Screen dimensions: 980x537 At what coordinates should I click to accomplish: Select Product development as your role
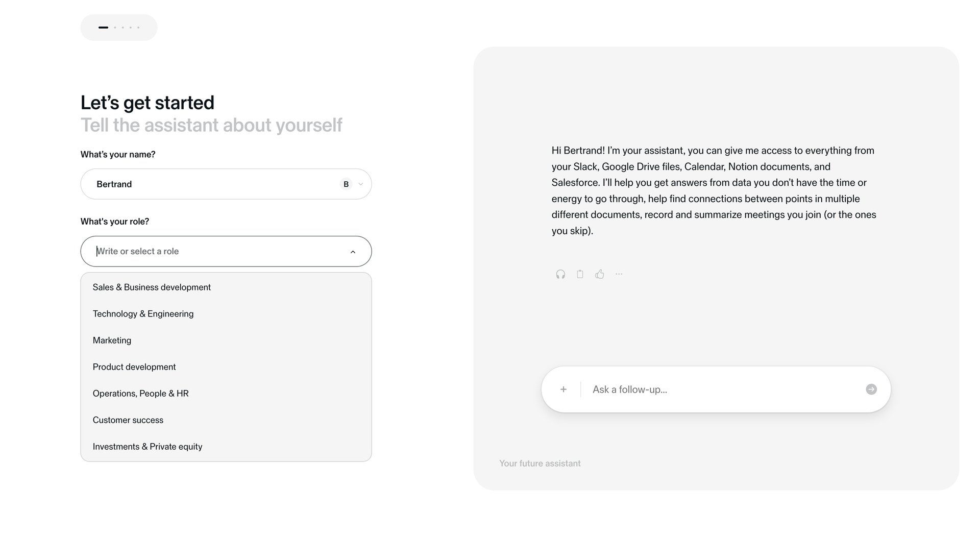point(134,367)
